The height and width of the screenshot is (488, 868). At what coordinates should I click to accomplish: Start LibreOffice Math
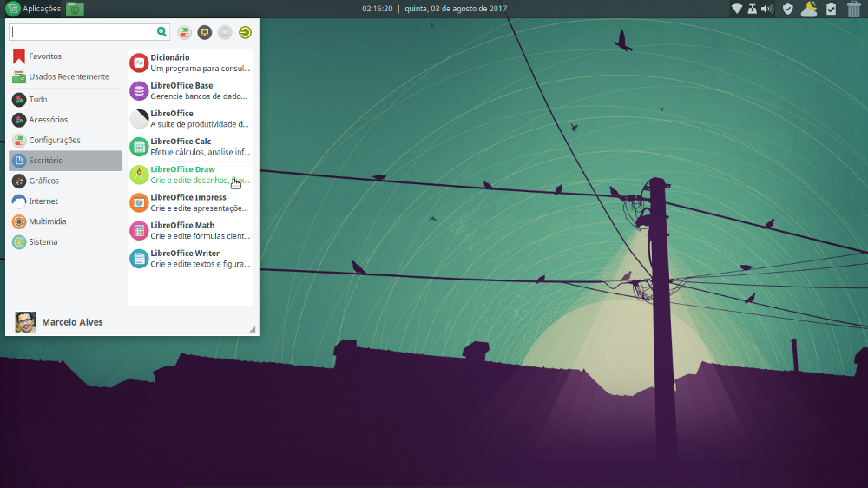point(190,230)
